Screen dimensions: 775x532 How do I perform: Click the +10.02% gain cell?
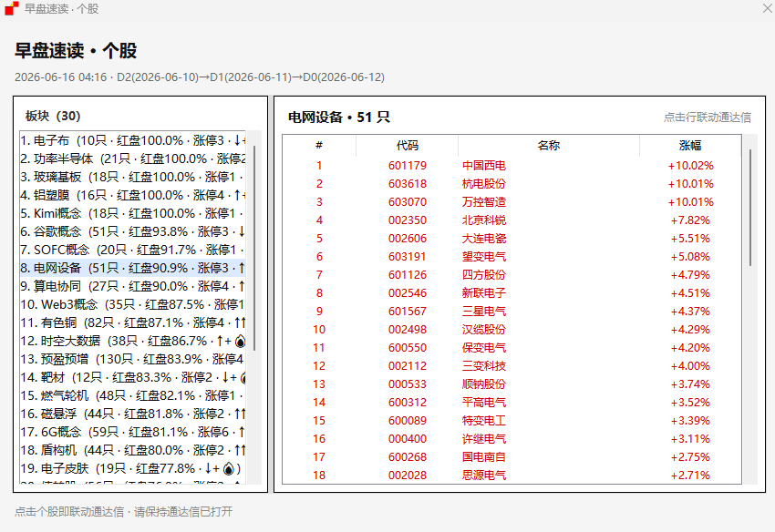[x=690, y=166]
